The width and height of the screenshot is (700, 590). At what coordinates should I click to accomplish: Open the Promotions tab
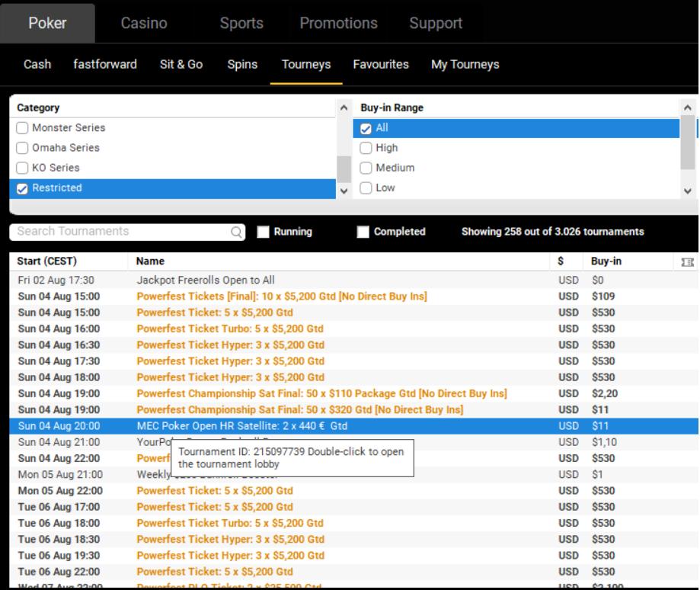pos(338,23)
